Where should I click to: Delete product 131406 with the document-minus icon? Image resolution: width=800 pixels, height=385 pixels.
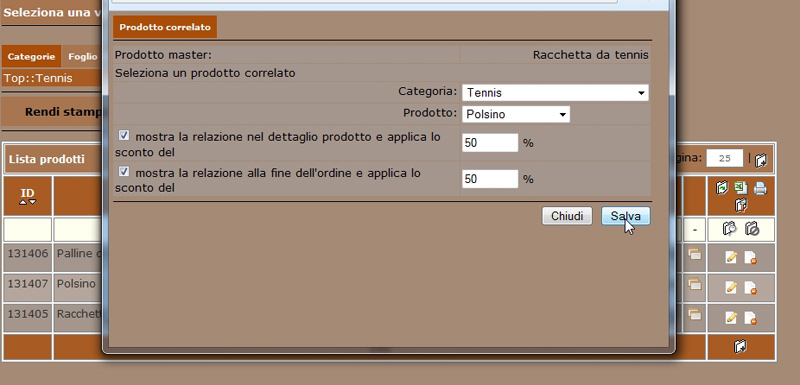[x=750, y=258]
